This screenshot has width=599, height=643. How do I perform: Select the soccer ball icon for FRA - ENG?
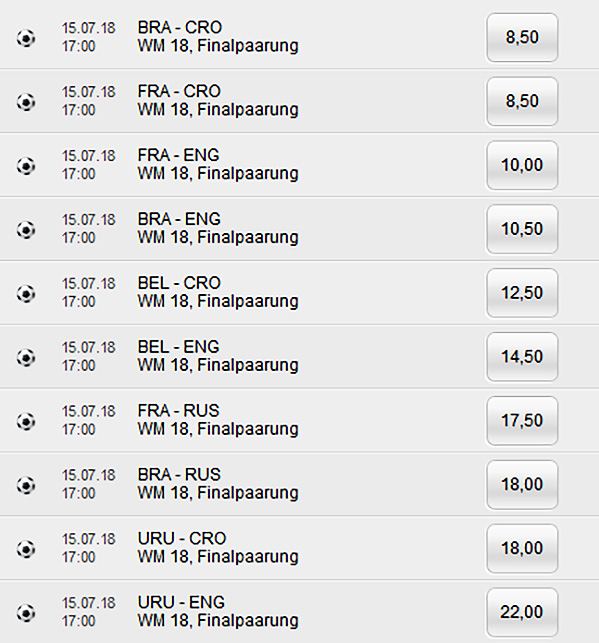[26, 166]
